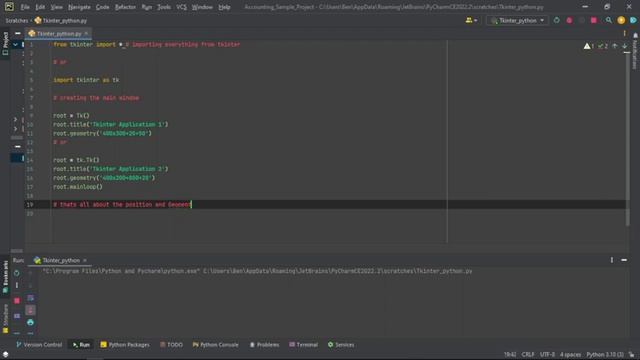The height and width of the screenshot is (360, 640).
Task: Open Python Packages tool window
Action: click(x=125, y=345)
